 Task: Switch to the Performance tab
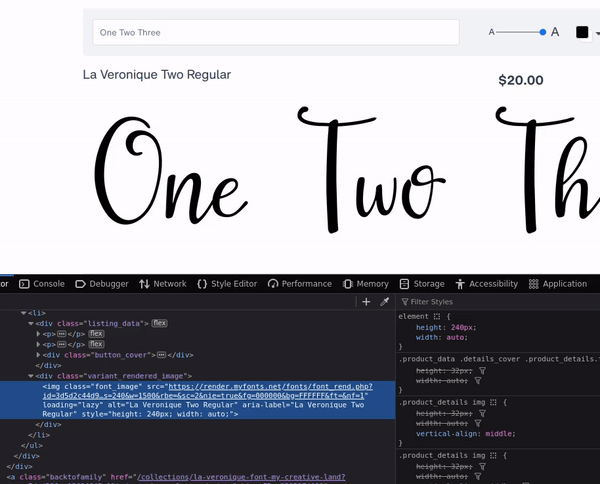click(300, 284)
